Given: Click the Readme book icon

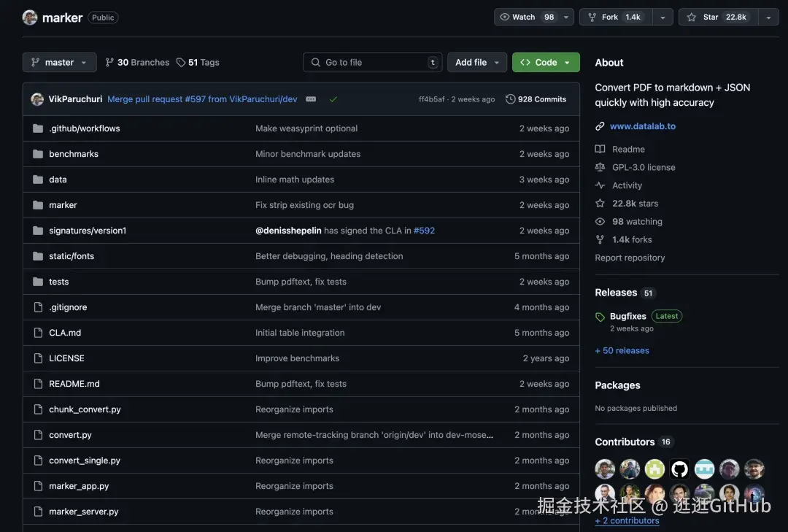Looking at the screenshot, I should coord(600,149).
